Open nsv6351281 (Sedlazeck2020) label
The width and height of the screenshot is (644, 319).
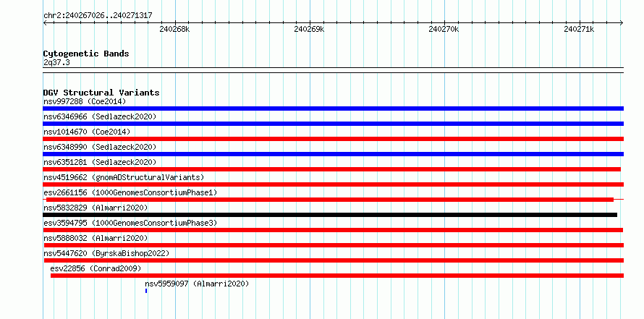point(100,162)
